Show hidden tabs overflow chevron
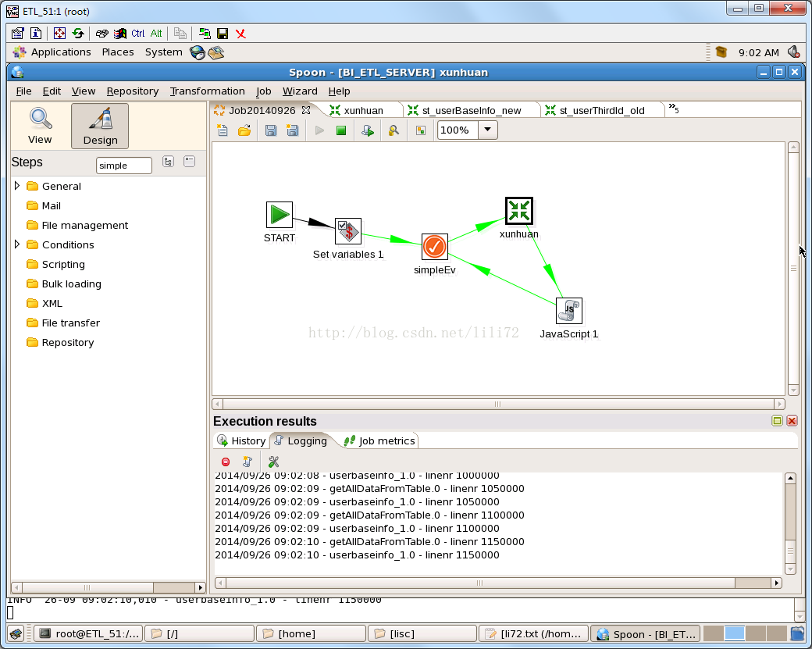Image resolution: width=812 pixels, height=649 pixels. click(x=673, y=109)
